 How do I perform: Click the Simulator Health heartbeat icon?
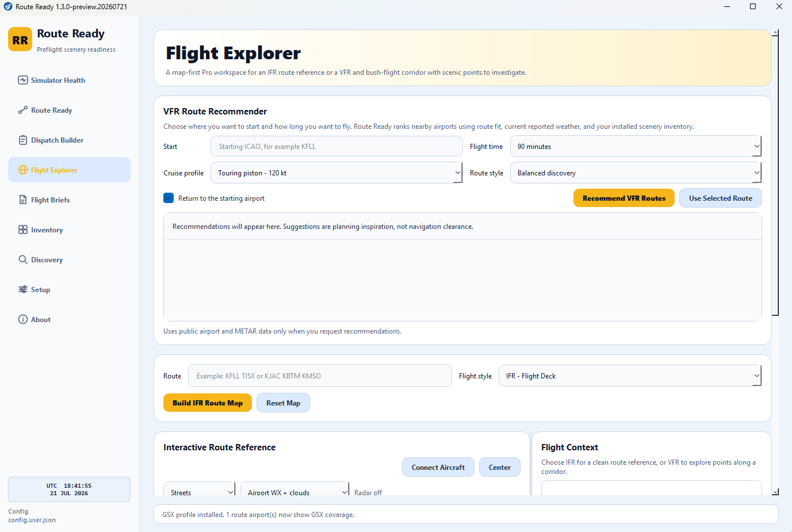pyautogui.click(x=23, y=80)
